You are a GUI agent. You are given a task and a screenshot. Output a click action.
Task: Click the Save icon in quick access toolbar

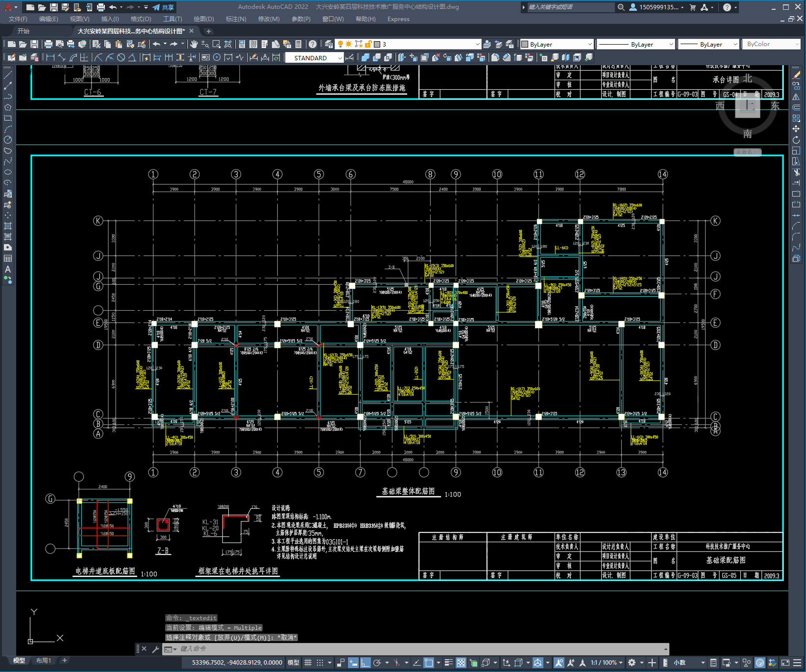54,7
